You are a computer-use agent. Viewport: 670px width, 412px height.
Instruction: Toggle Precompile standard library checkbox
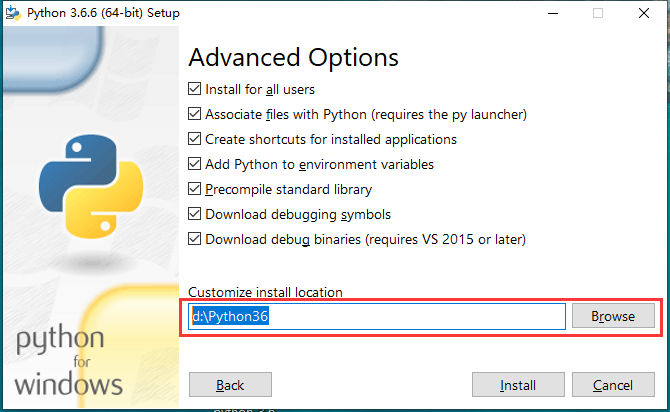tap(194, 188)
